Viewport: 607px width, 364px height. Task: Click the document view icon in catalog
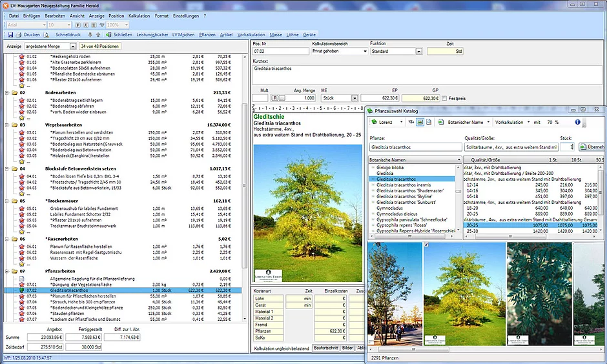[x=427, y=121]
